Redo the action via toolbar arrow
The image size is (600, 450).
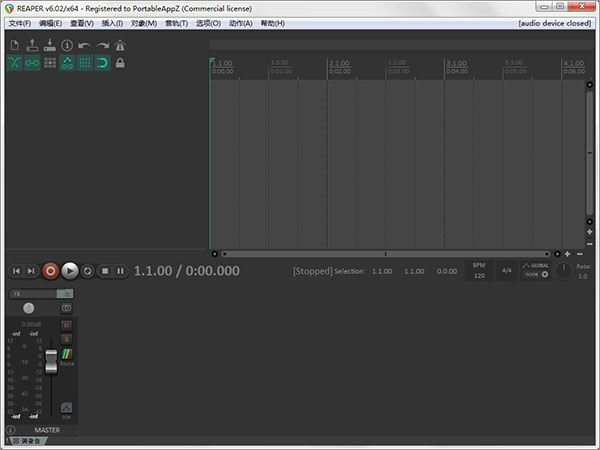tap(103, 46)
